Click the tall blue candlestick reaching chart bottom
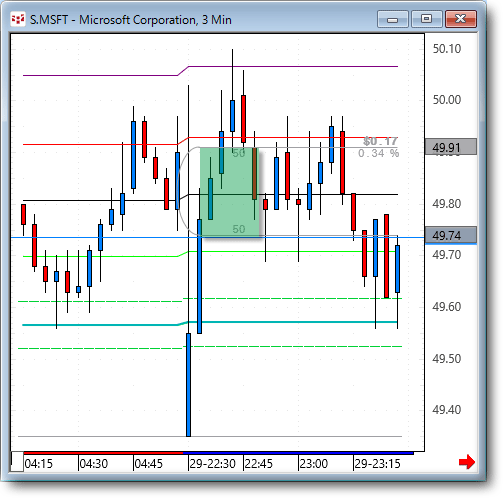 pyautogui.click(x=189, y=385)
